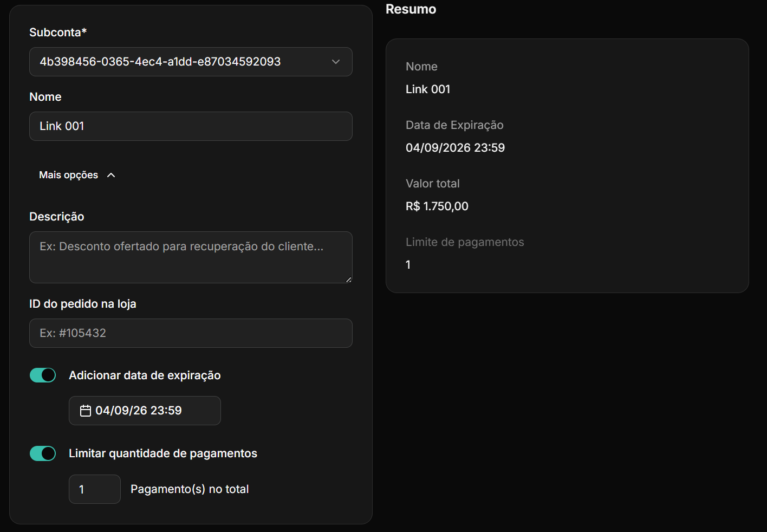The image size is (767, 532).
Task: Click the Descrição textarea resize handle
Action: coord(348,280)
